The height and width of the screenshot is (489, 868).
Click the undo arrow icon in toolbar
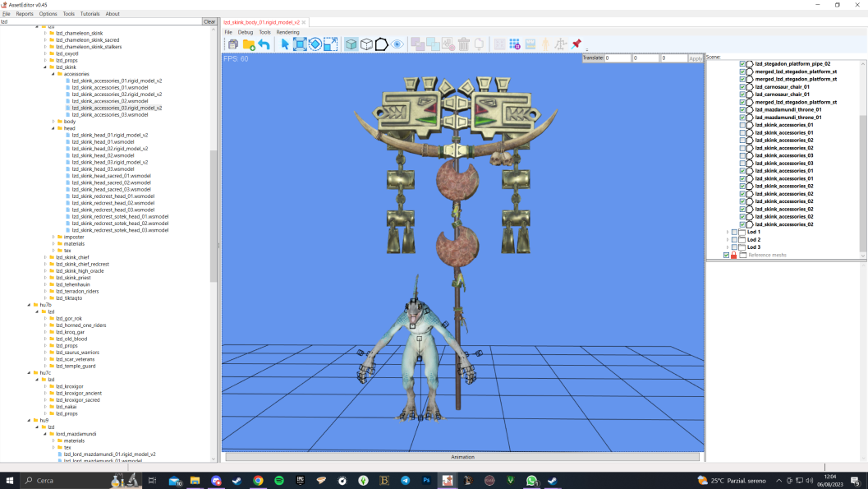point(264,44)
